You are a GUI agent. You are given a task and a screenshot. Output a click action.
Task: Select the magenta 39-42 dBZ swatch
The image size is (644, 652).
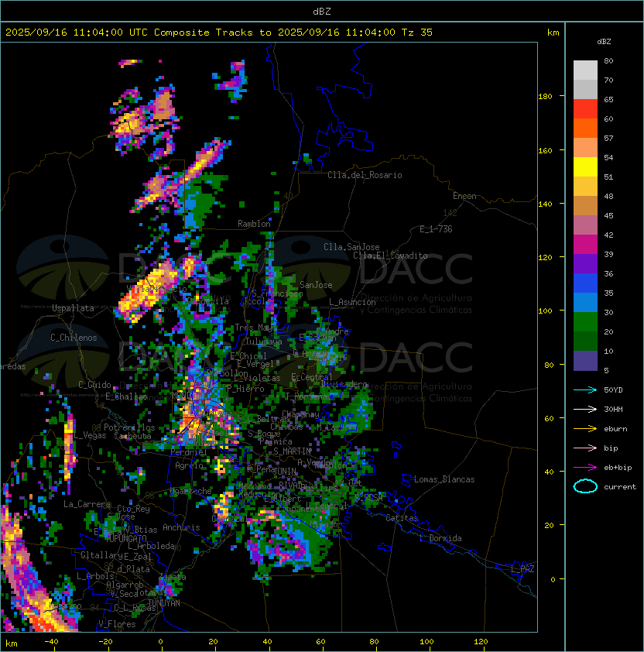pyautogui.click(x=585, y=245)
